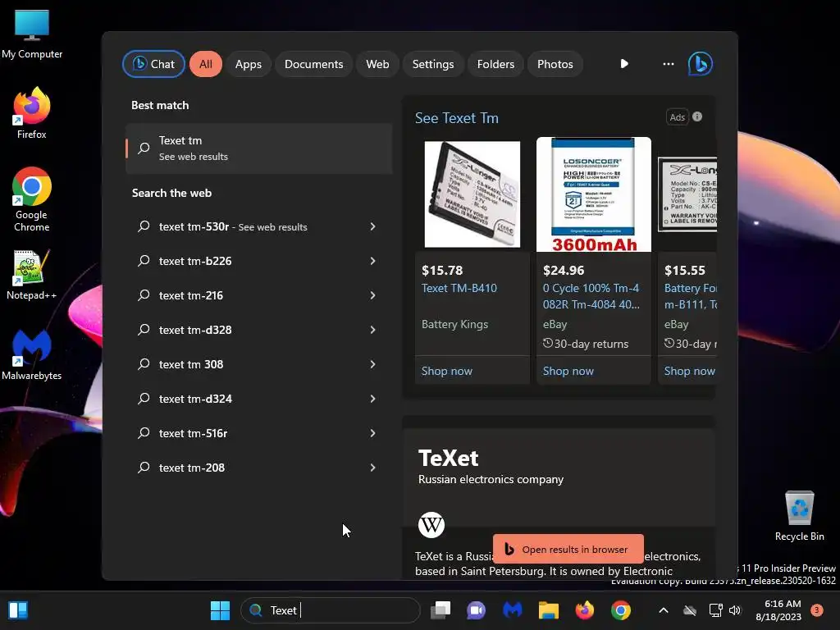Click Shop now under Texet TM-B410
Screen dimensions: 840x630
(447, 371)
